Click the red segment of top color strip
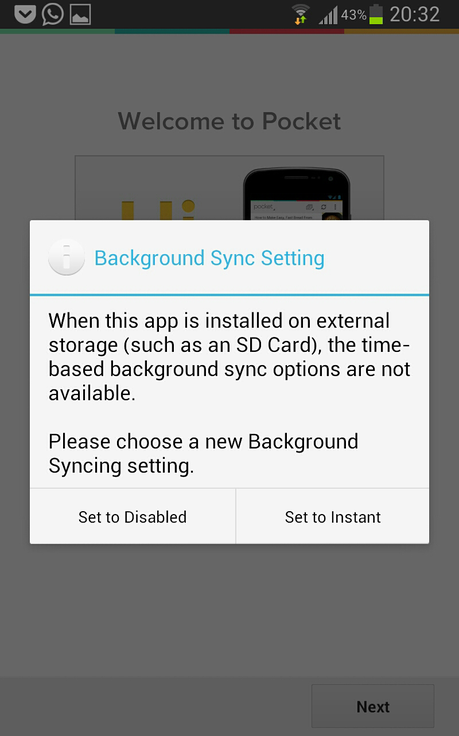The height and width of the screenshot is (736, 459). pos(287,31)
